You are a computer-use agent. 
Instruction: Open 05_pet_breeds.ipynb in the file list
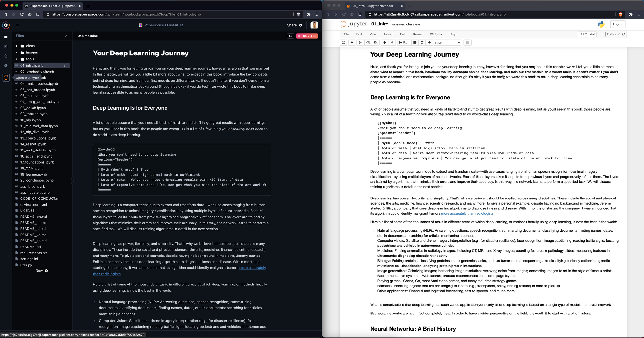pyautogui.click(x=38, y=90)
